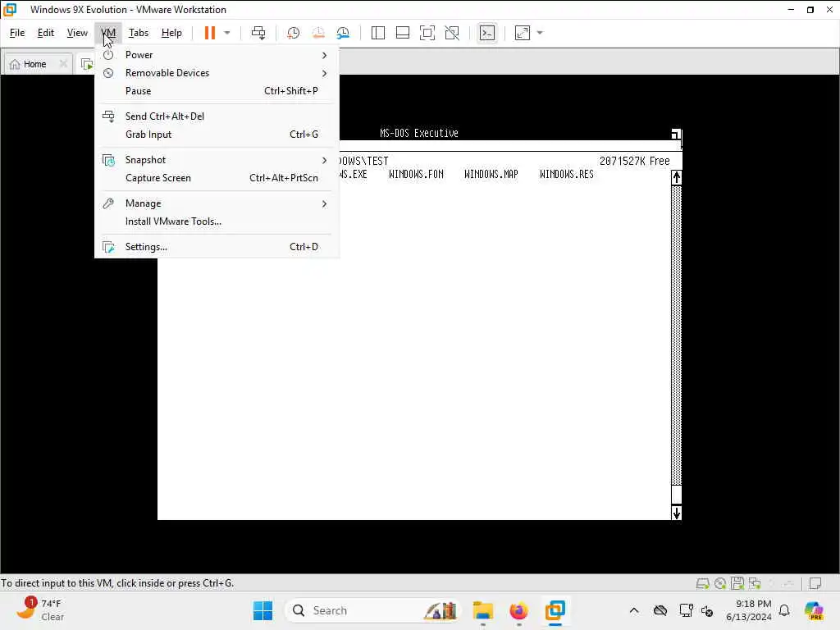Click the MS-DOS Executive title bar
Viewport: 840px width, 630px height.
click(x=419, y=133)
